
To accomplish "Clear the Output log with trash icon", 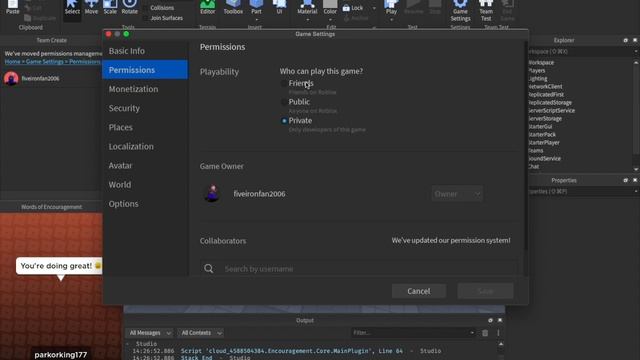I will point(485,333).
